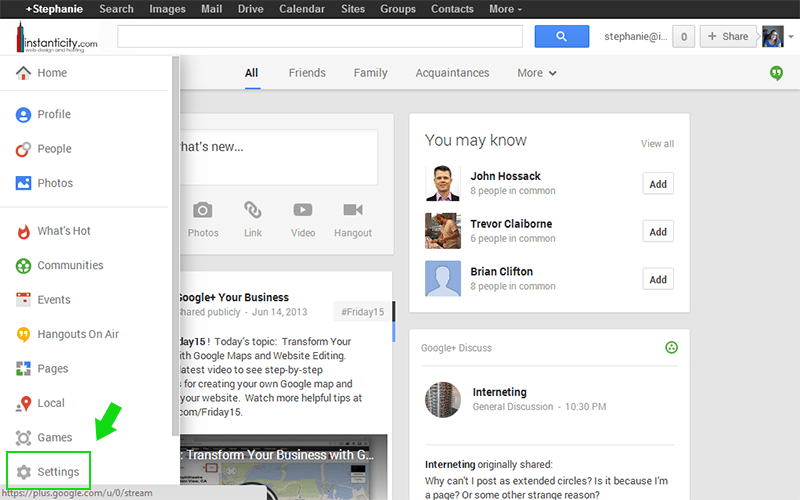Click the Photos picture icon in sidebar

coord(23,183)
